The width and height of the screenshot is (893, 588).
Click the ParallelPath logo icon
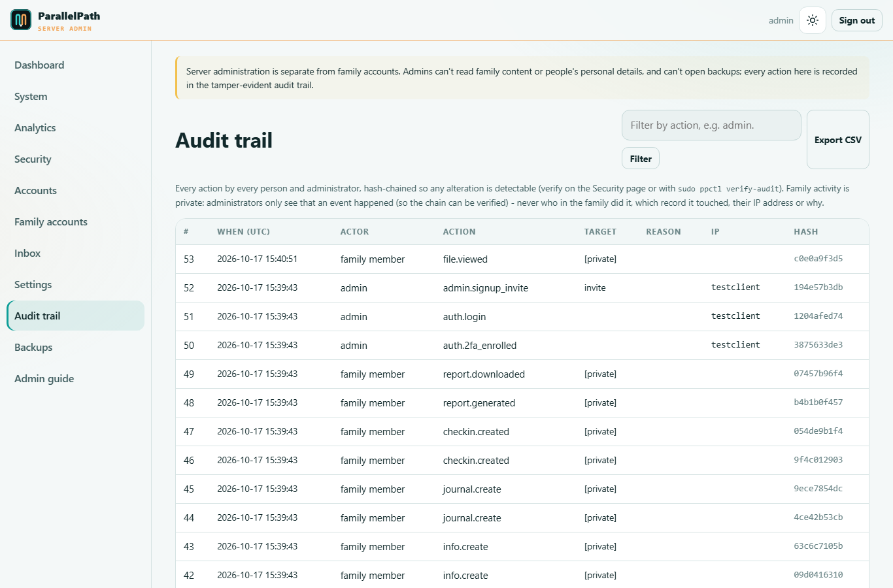(21, 20)
